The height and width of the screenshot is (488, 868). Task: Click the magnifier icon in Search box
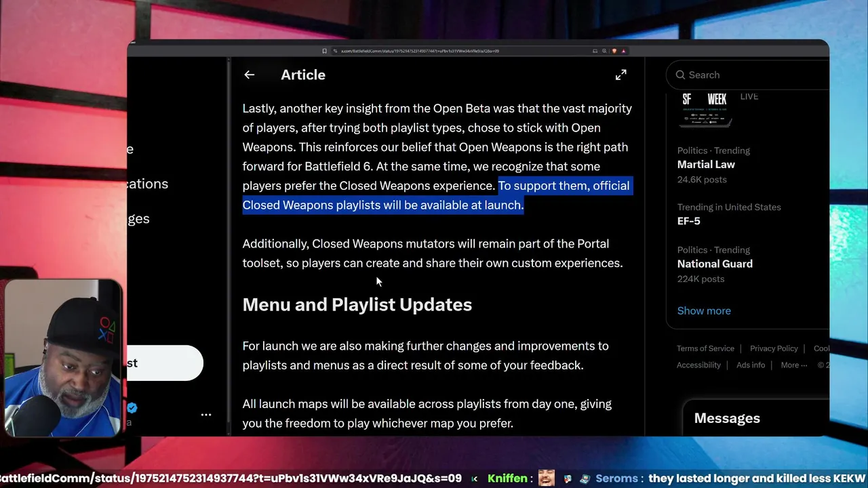680,75
